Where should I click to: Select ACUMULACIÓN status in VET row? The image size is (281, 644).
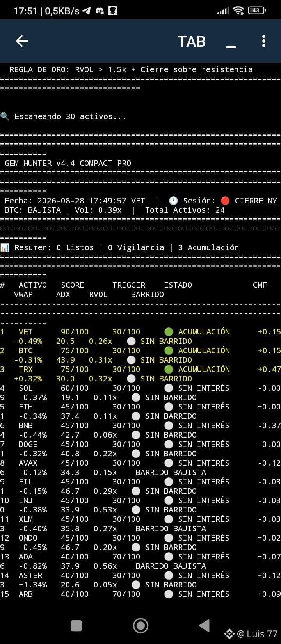point(204,332)
